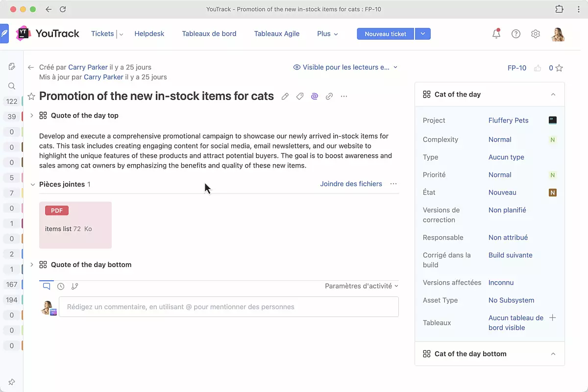This screenshot has width=588, height=392.
Task: Open the visibility 'Visible pour les lecteurs' selector
Action: pyautogui.click(x=345, y=67)
